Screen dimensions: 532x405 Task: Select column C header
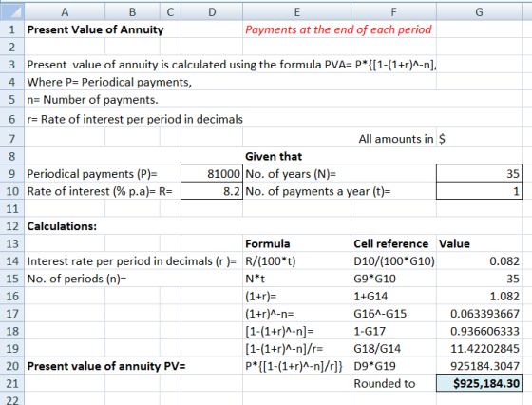tap(170, 11)
